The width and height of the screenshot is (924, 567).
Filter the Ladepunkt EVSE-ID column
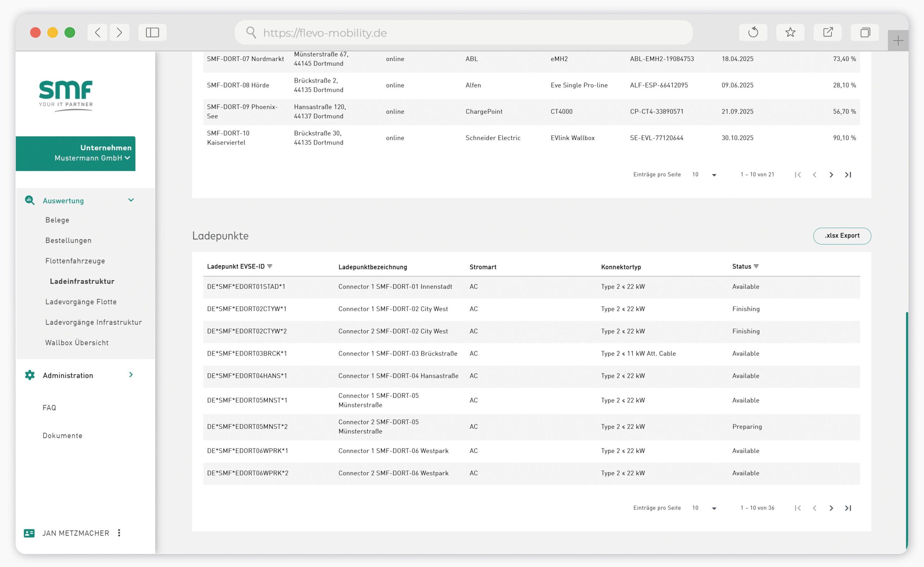tap(271, 266)
